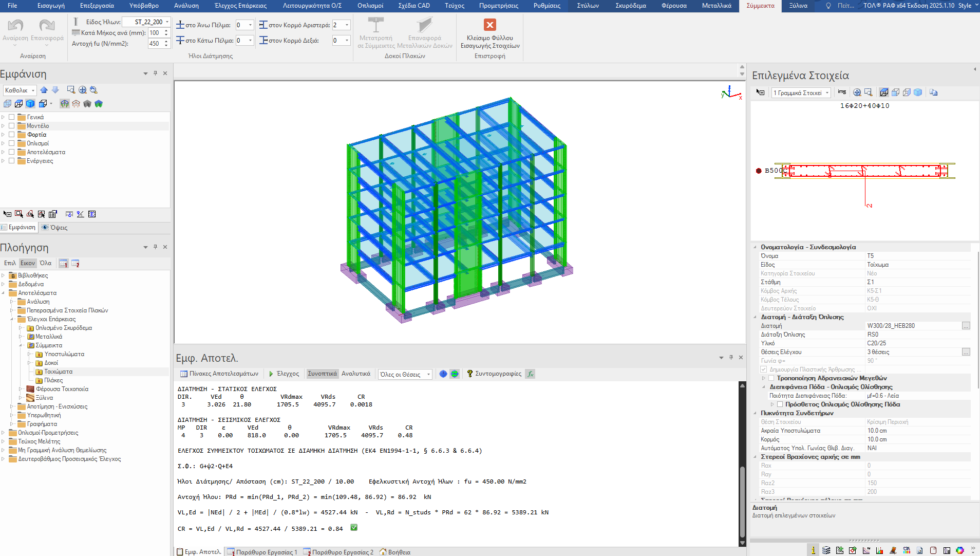The width and height of the screenshot is (980, 556).
Task: Click the Πίνακες Αποτελεσμάτων button
Action: 219,374
